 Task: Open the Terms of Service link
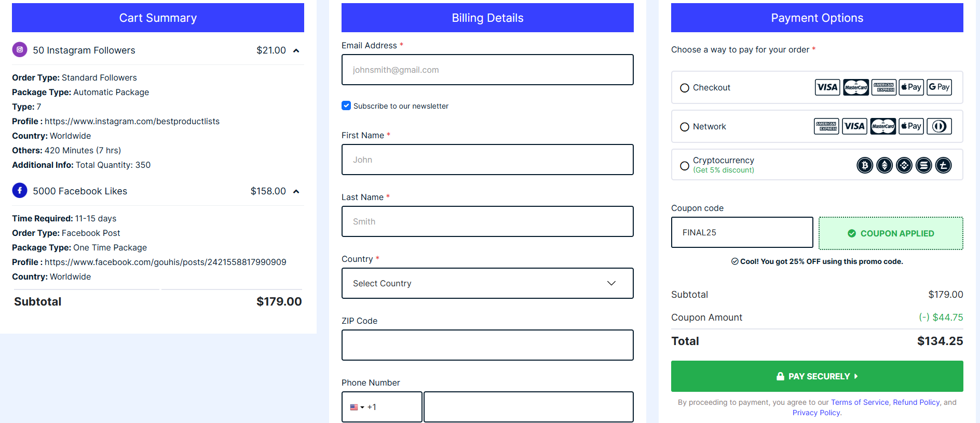[x=860, y=402]
